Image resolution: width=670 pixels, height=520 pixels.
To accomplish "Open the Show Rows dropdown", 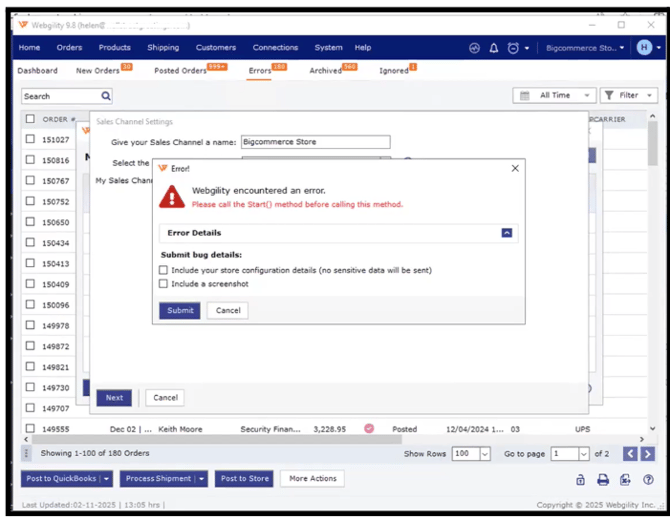I will pyautogui.click(x=471, y=454).
